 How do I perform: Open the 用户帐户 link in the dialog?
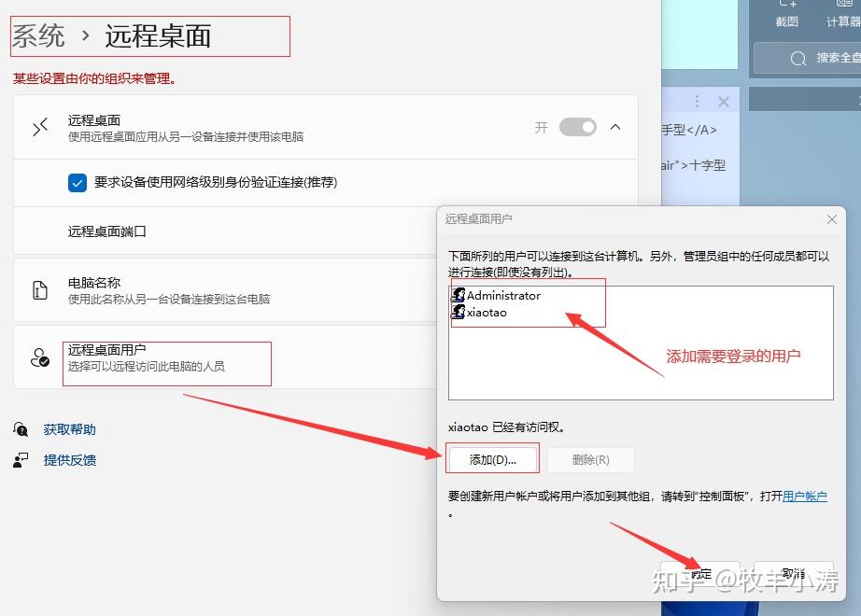(805, 496)
